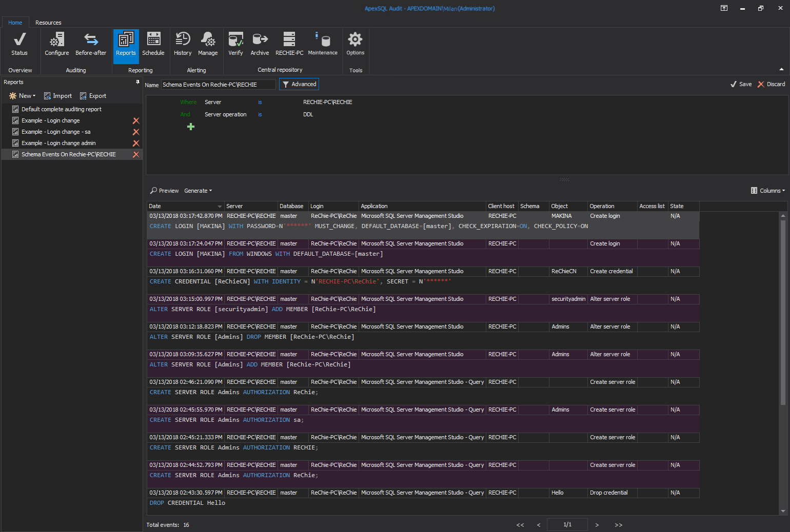Open the Configure auditing settings

56,45
